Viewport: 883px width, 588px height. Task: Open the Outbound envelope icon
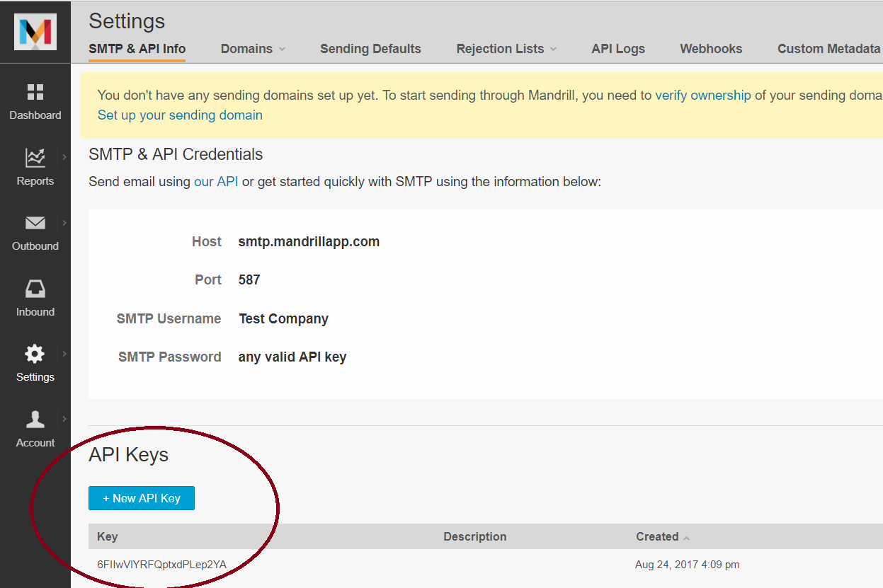[35, 224]
